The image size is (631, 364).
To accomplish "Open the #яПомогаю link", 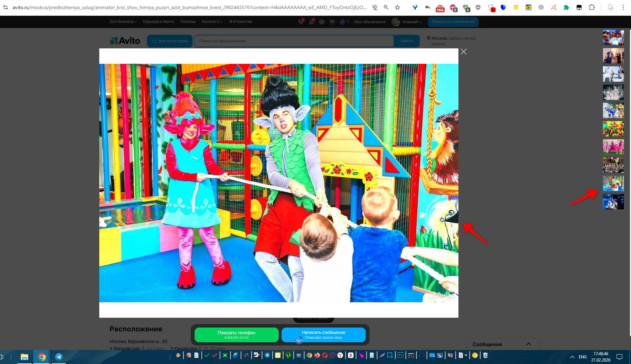I will coord(241,22).
